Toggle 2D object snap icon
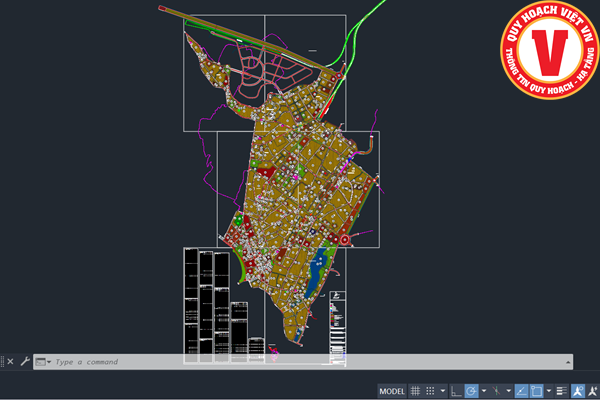 point(536,390)
